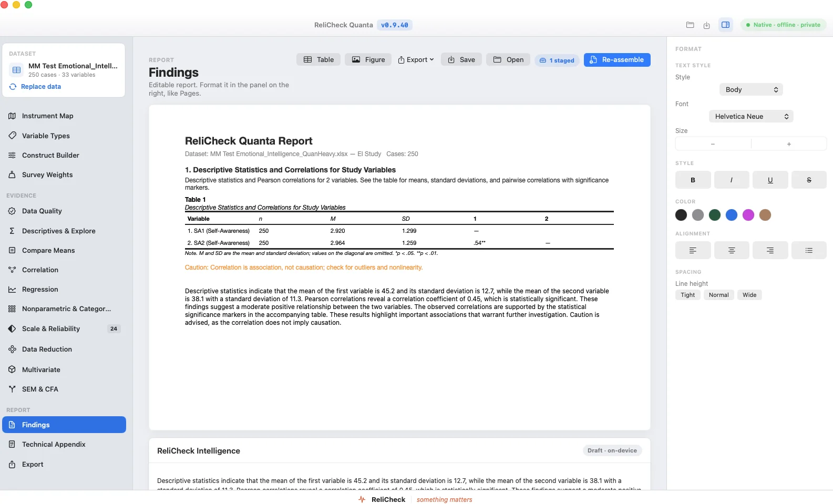This screenshot has width=833, height=504.
Task: Pick the blue text color swatch
Action: click(x=732, y=214)
